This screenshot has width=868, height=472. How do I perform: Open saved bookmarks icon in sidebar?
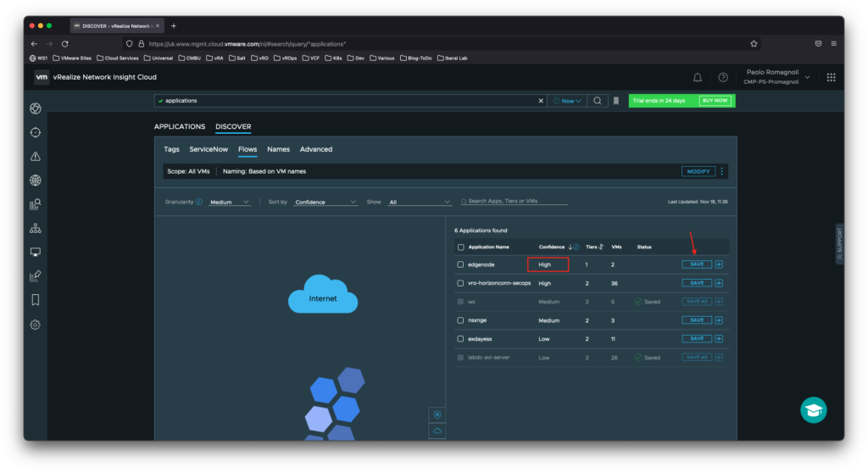(36, 300)
